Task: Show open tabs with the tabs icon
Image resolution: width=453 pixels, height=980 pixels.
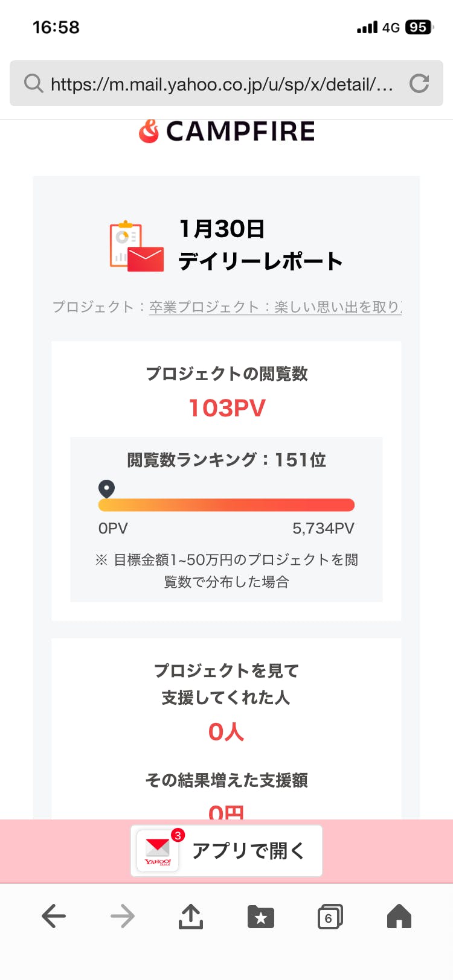Action: point(330,917)
